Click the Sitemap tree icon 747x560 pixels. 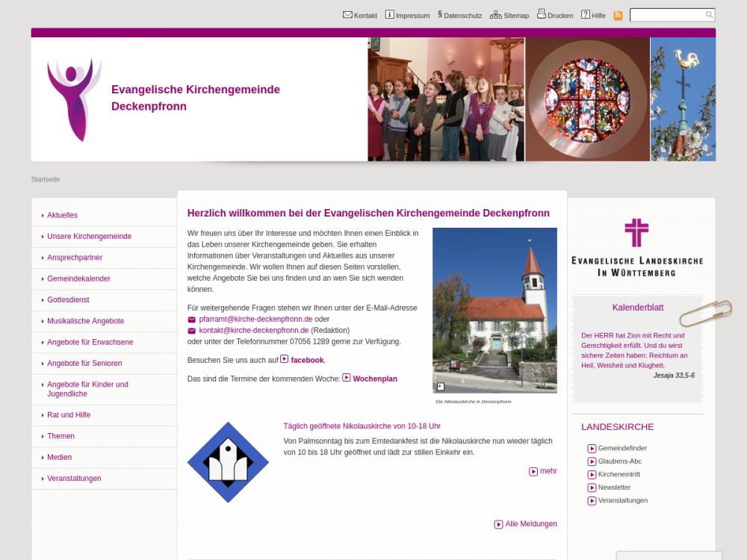[x=495, y=15]
